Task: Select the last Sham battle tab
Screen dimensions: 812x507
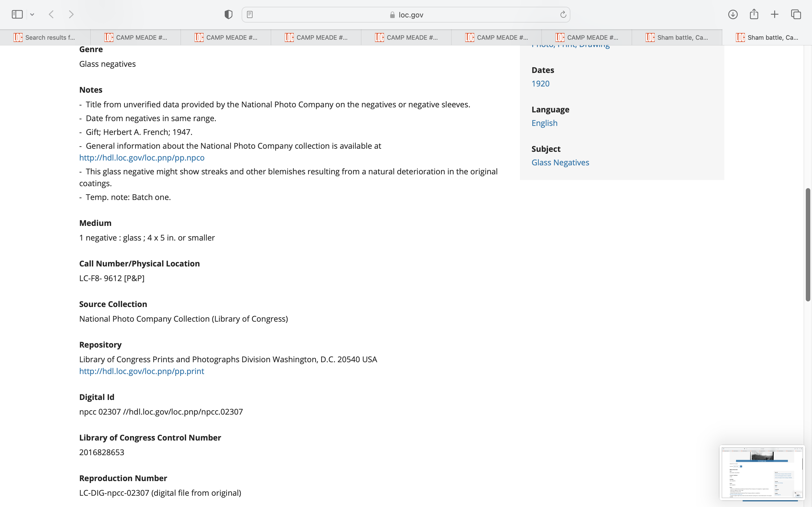Action: pos(767,37)
